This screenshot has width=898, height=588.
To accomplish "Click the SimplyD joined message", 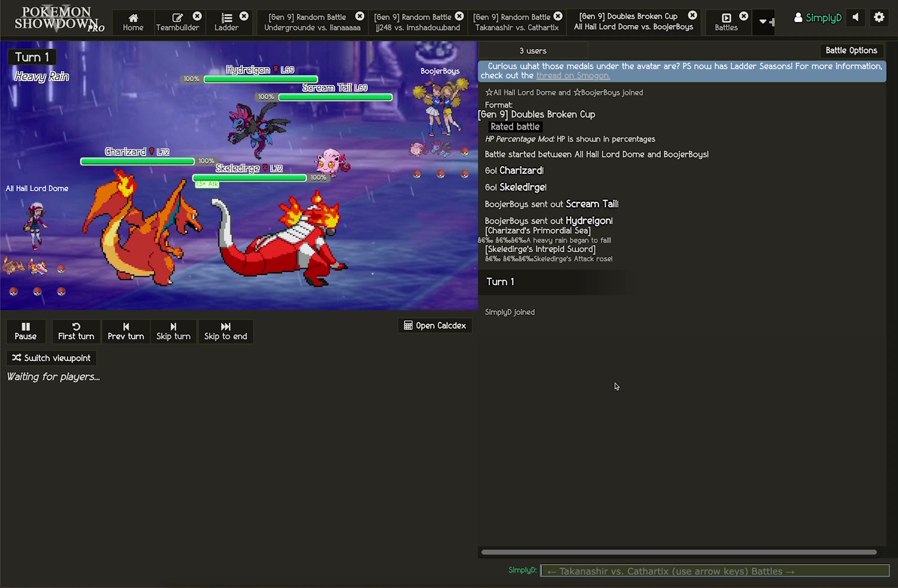I will click(x=510, y=312).
